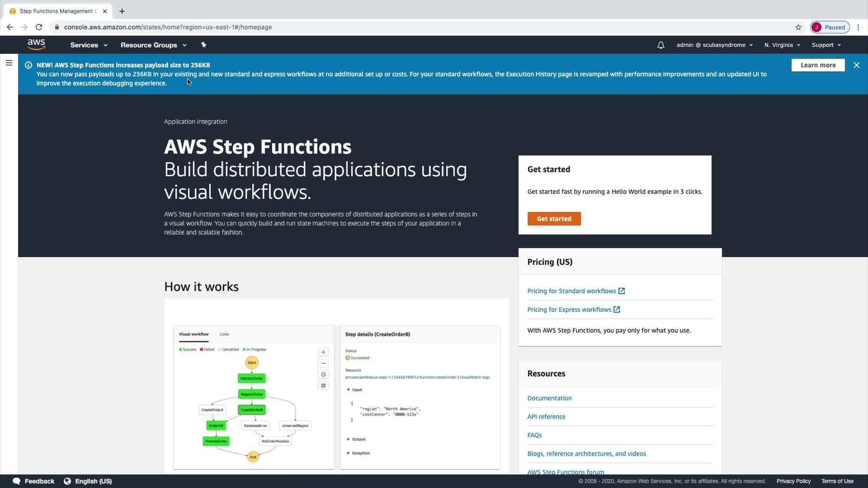The height and width of the screenshot is (488, 868).
Task: Dismiss the payload size announcement banner
Action: coord(856,65)
